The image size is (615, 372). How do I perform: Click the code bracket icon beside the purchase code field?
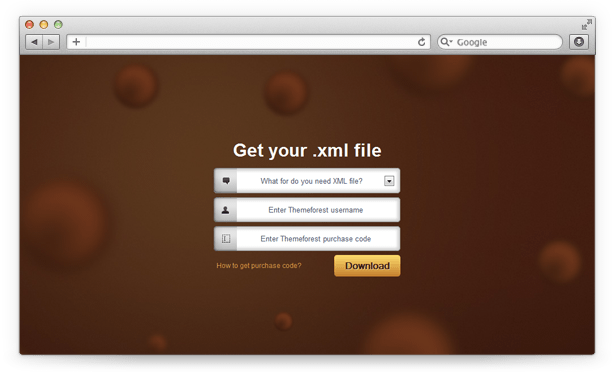click(226, 239)
